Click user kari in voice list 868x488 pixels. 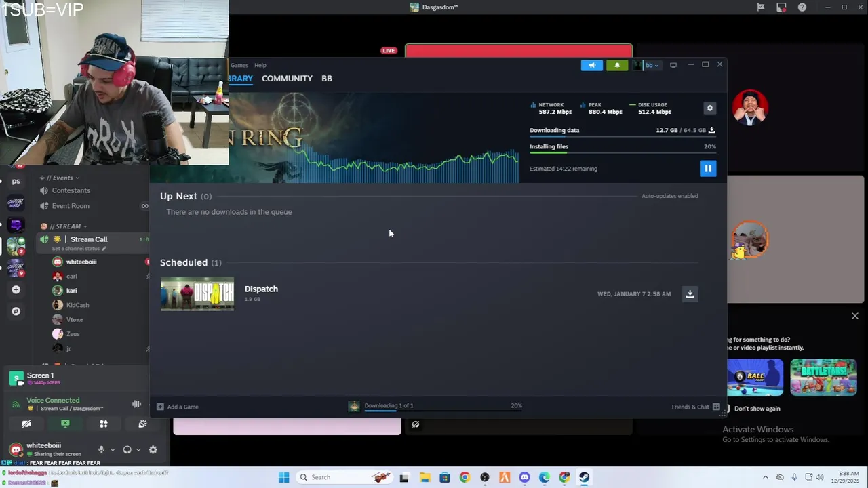pos(71,291)
